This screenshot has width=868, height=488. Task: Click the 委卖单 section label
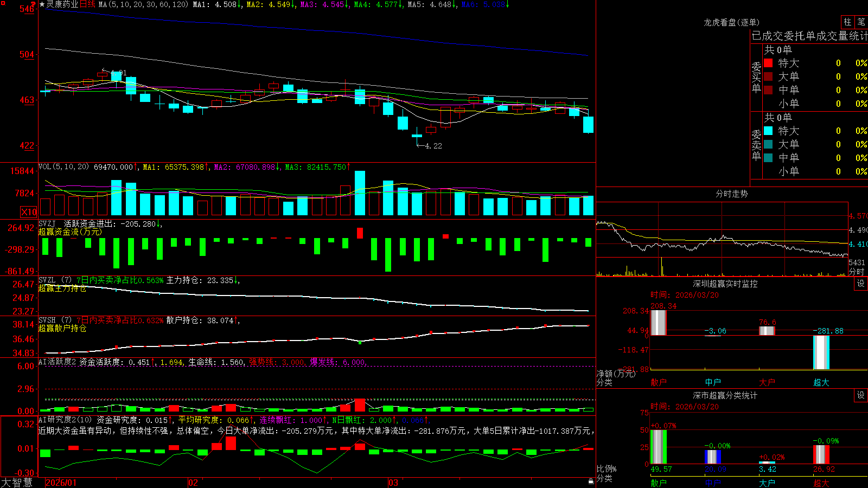[756, 145]
